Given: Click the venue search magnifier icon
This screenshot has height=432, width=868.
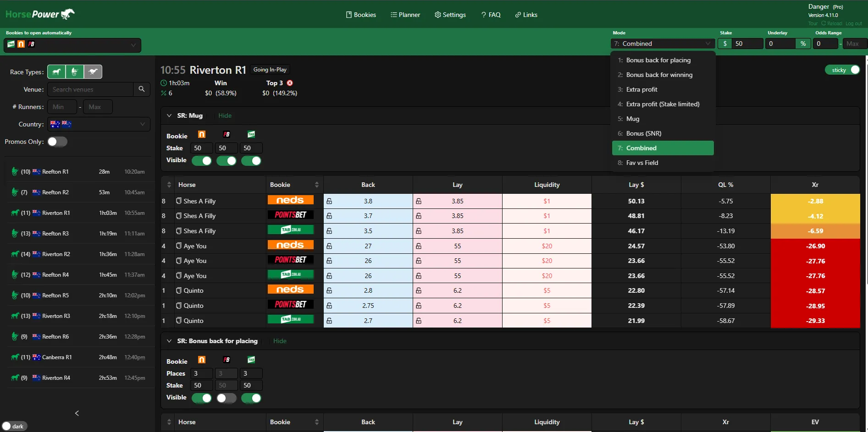Looking at the screenshot, I should (x=142, y=89).
